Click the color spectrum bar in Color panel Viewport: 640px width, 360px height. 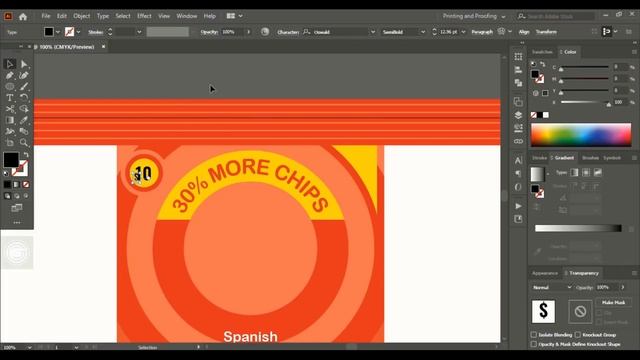coord(581,134)
